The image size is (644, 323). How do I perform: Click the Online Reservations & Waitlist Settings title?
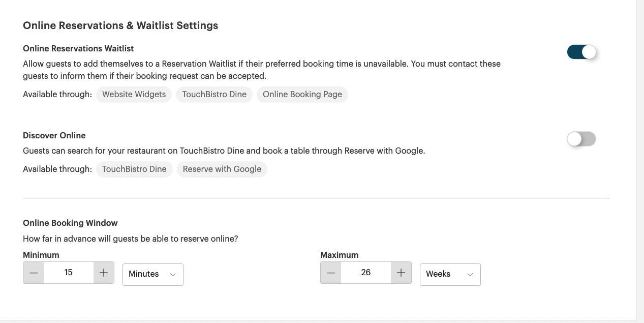tap(120, 25)
